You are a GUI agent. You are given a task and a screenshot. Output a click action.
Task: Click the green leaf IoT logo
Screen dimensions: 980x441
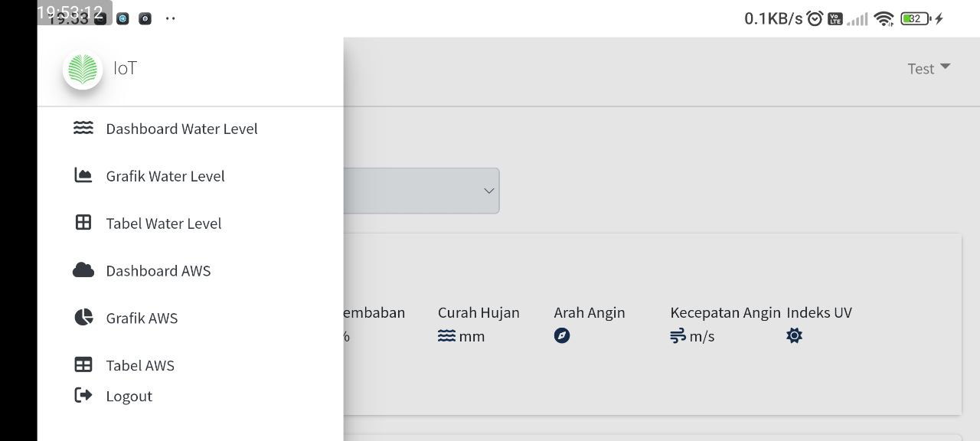coord(83,70)
